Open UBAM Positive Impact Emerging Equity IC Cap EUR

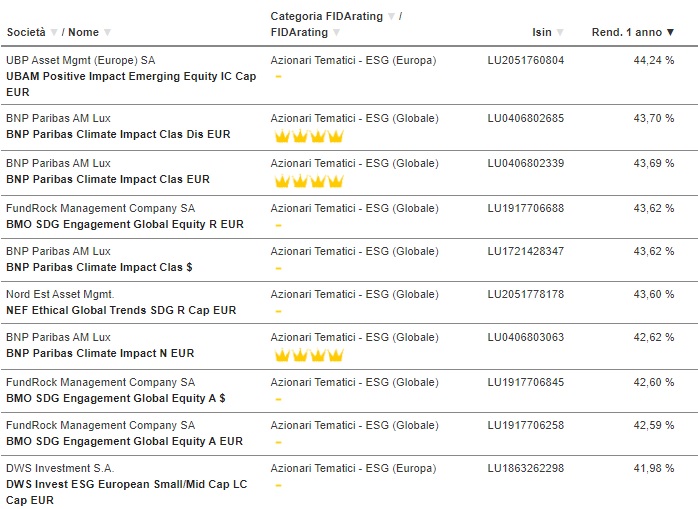pos(131,84)
